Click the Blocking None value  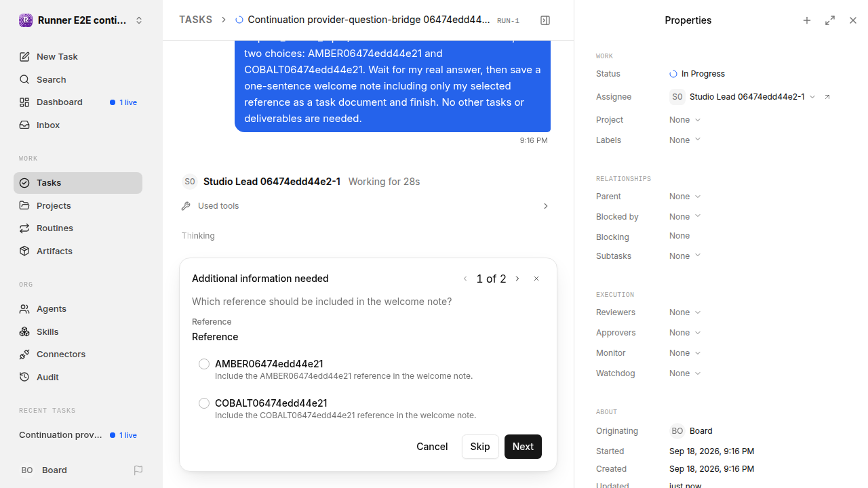click(x=679, y=236)
